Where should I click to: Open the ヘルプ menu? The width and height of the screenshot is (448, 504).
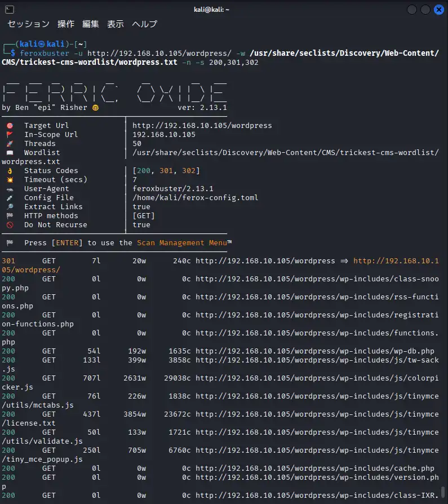tap(144, 24)
